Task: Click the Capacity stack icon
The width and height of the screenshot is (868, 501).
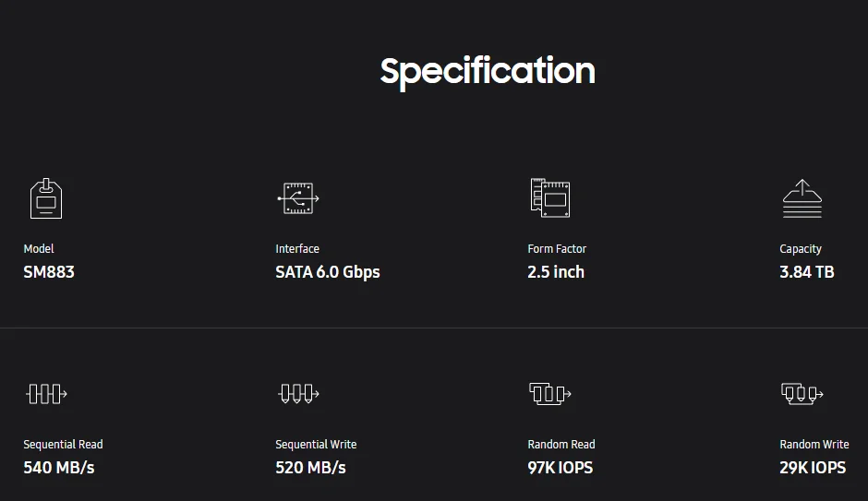Action: [802, 198]
